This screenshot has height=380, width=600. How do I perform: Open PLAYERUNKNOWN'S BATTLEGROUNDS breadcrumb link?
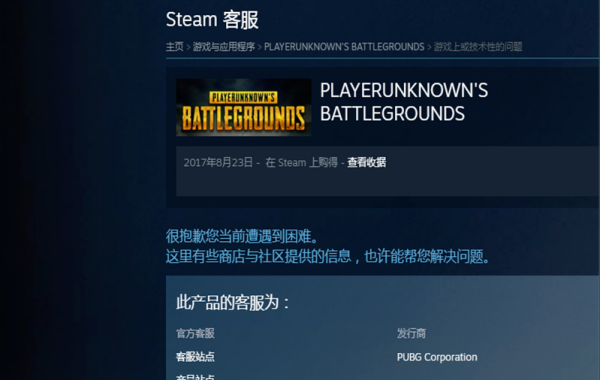click(344, 47)
